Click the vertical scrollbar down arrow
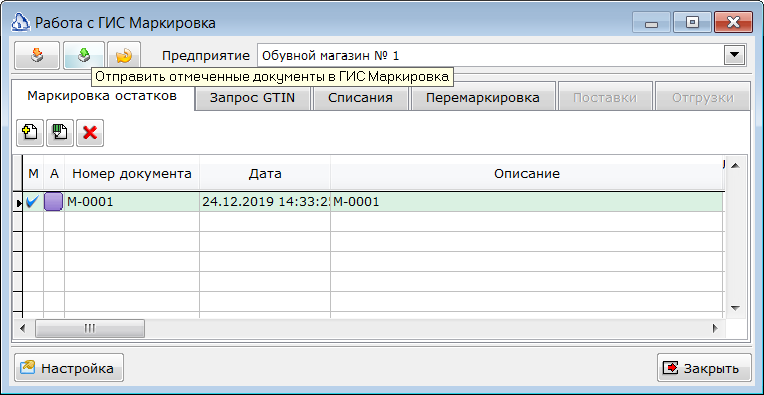764x395 pixels. (735, 308)
